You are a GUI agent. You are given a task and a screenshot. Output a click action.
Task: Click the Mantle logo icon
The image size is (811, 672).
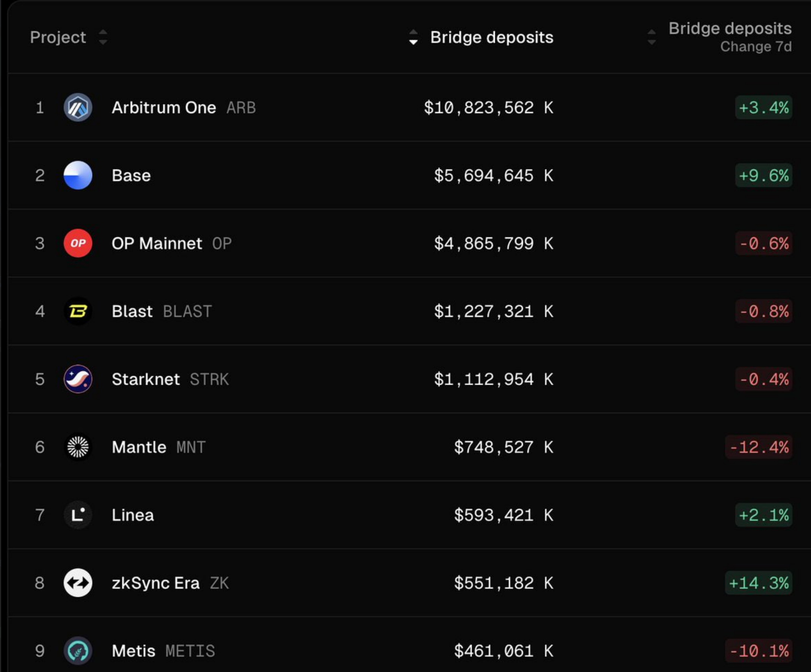click(x=78, y=447)
